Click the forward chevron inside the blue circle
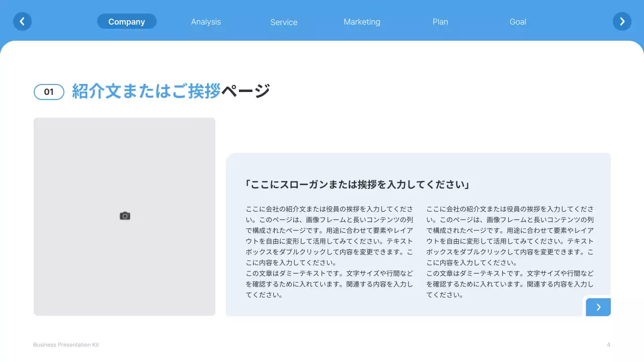The image size is (644, 362). pyautogui.click(x=622, y=21)
